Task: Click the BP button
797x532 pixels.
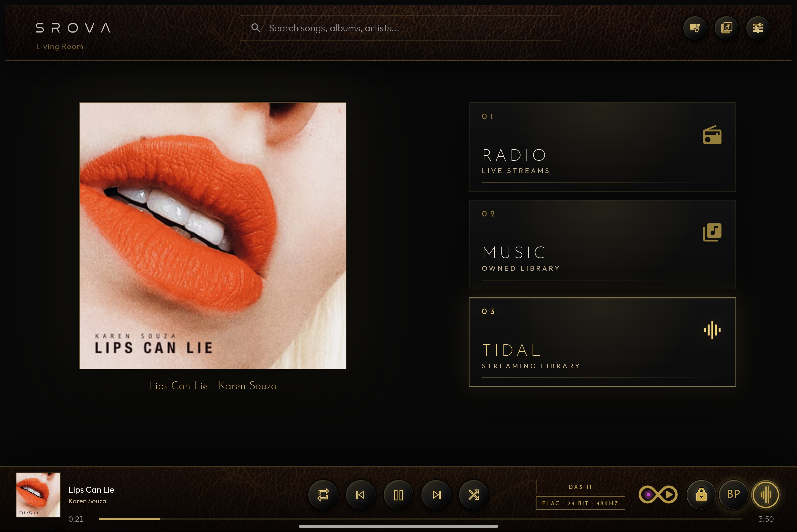Action: [733, 495]
